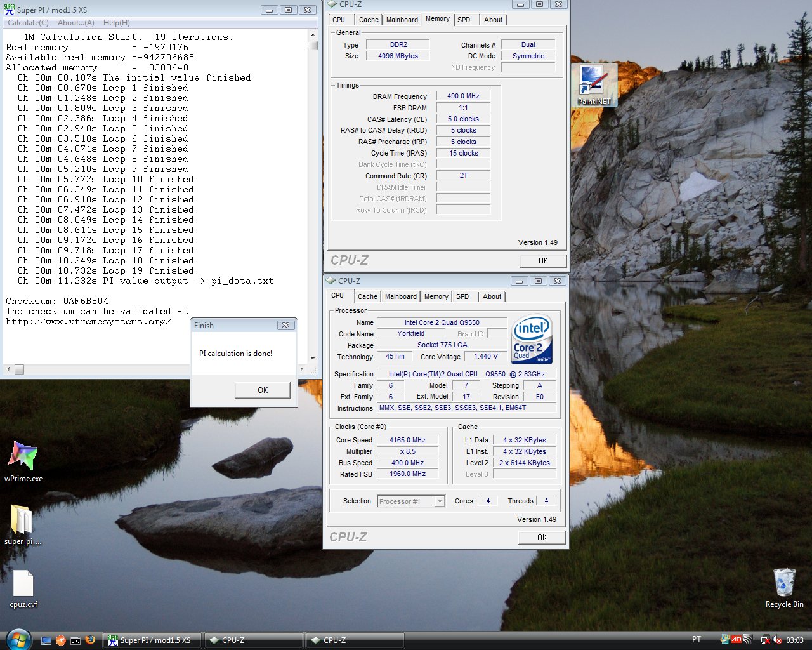Image resolution: width=812 pixels, height=650 pixels.
Task: Click the second CPU-Z taskbar button
Action: point(355,640)
